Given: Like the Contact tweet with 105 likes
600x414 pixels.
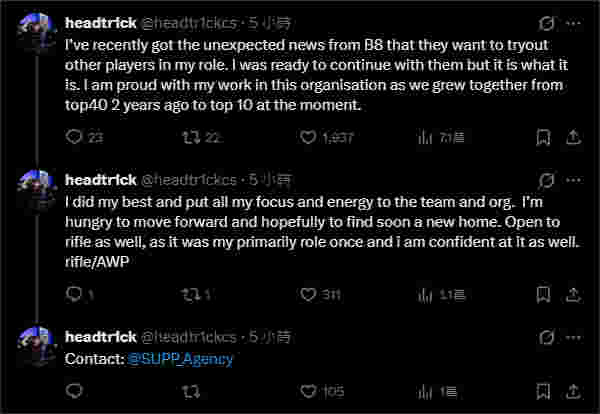Looking at the screenshot, I should (x=308, y=392).
